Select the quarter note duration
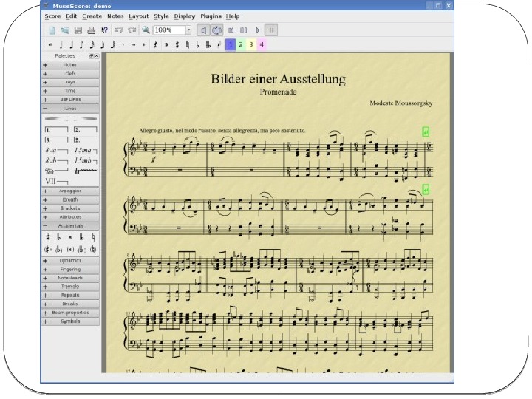 (x=71, y=44)
